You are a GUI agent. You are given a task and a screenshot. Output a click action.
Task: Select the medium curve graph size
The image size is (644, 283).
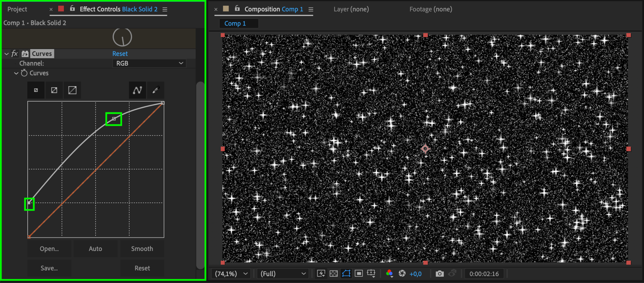[54, 90]
